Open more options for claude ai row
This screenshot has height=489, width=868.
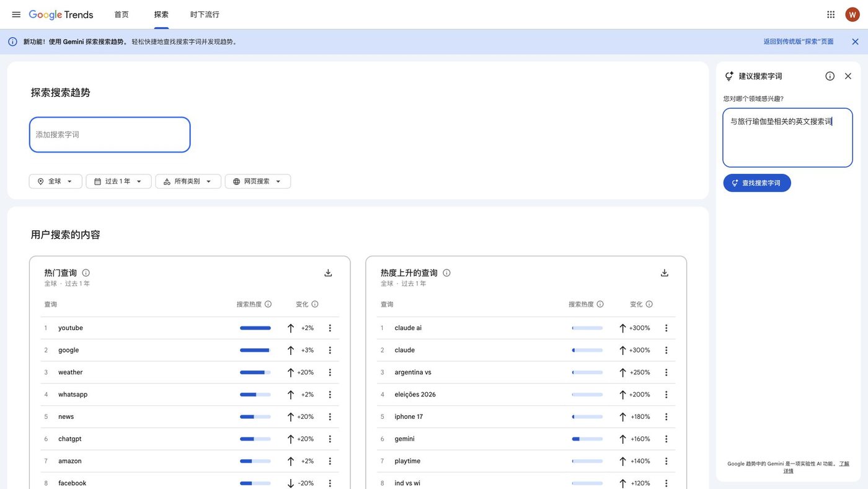(666, 328)
